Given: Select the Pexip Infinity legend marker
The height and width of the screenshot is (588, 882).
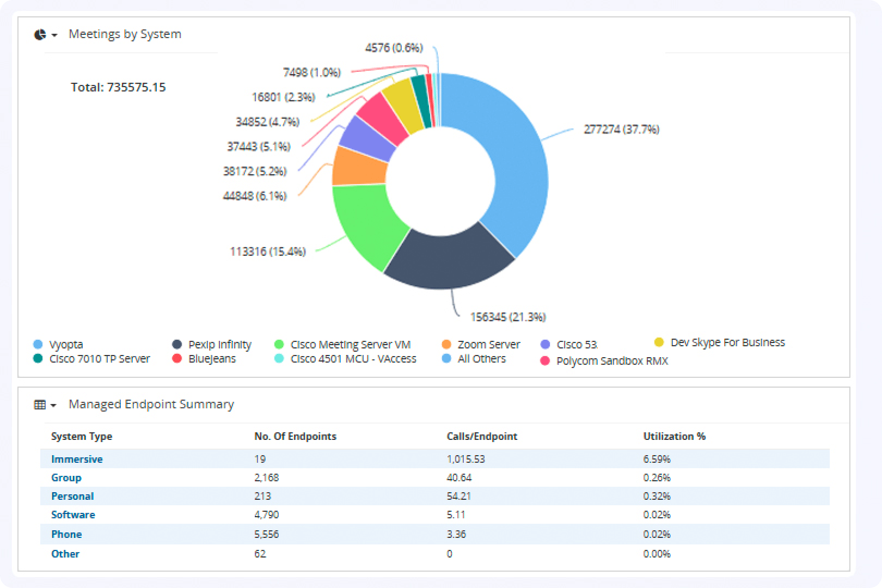Looking at the screenshot, I should tap(176, 344).
